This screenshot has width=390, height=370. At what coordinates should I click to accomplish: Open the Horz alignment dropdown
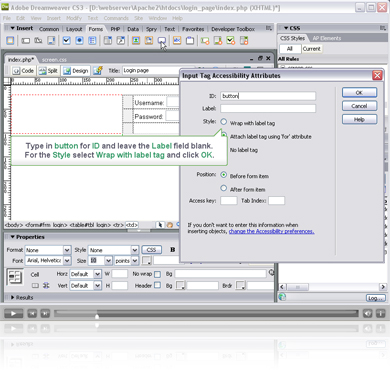(x=97, y=274)
